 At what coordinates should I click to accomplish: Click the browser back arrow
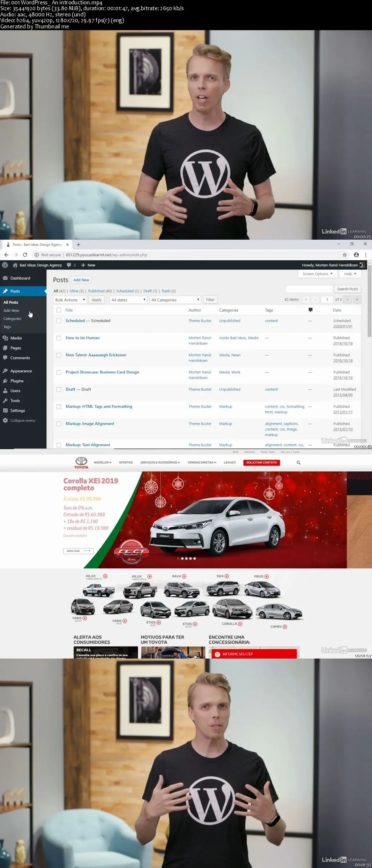[x=6, y=255]
